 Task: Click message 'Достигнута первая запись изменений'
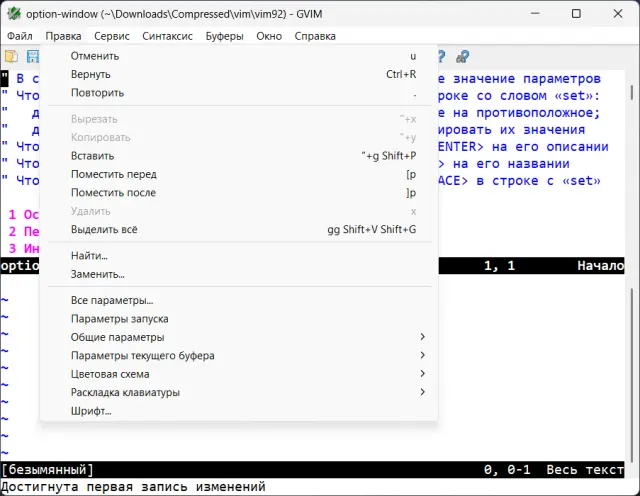(x=133, y=487)
